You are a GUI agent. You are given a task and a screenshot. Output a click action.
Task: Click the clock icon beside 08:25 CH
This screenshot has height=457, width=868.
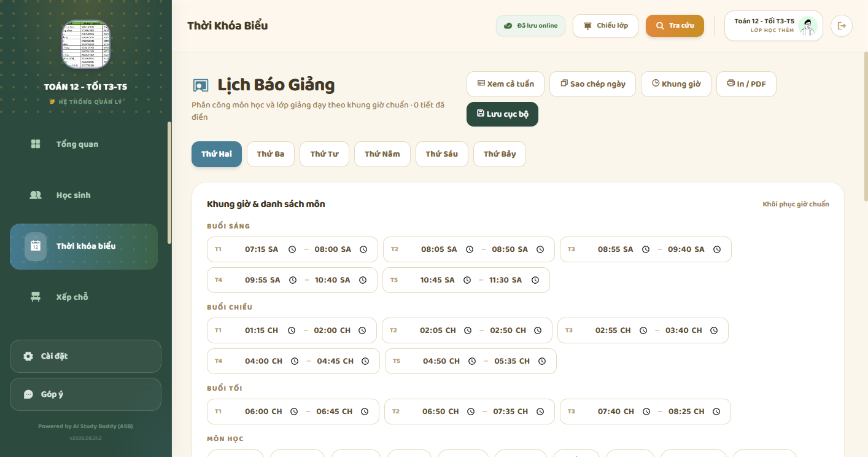pos(716,412)
